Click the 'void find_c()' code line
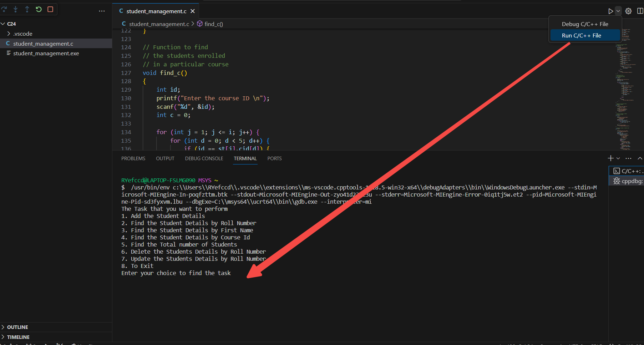This screenshot has width=644, height=345. coord(165,73)
